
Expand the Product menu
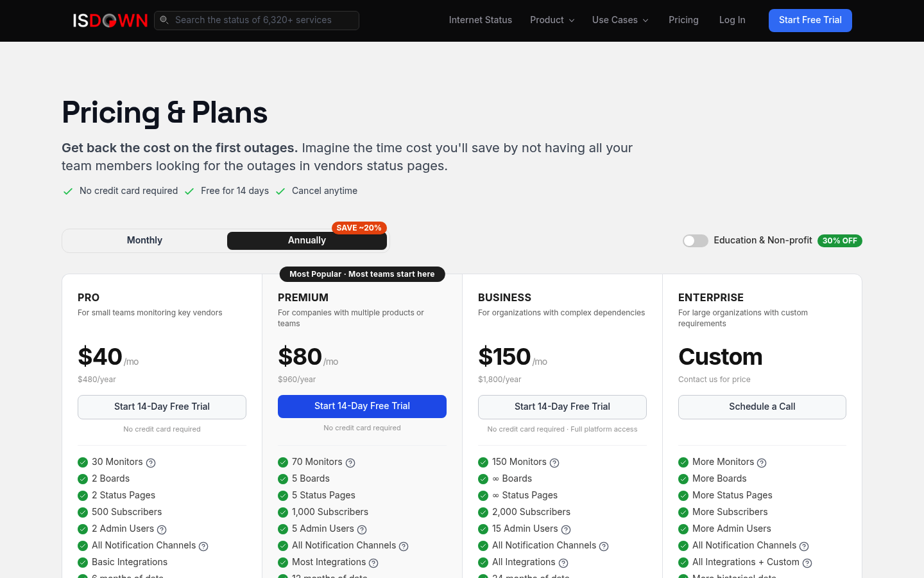tap(552, 20)
